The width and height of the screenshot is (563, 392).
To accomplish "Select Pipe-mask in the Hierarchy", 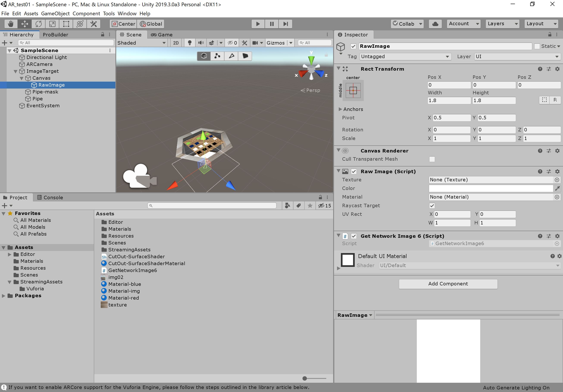I will pos(45,92).
